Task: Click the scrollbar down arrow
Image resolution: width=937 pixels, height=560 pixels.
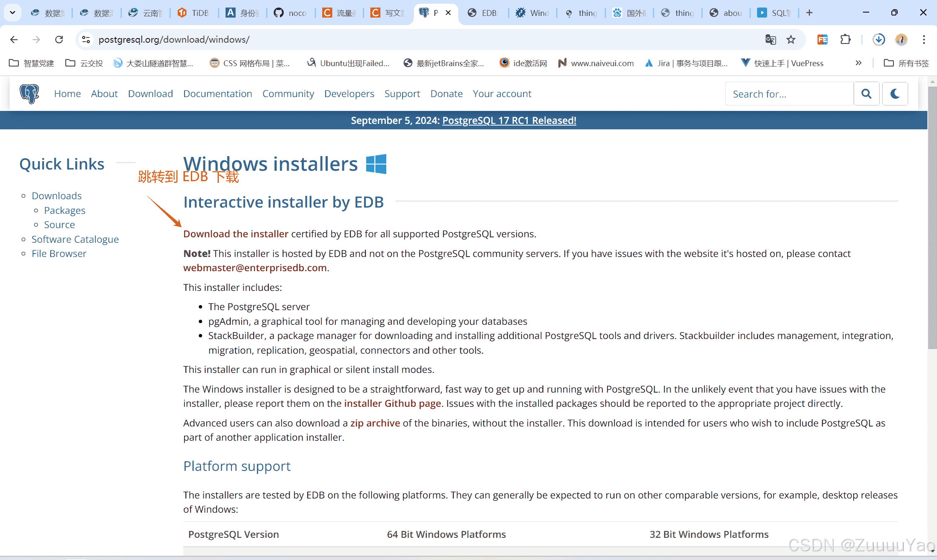Action: pyautogui.click(x=932, y=551)
